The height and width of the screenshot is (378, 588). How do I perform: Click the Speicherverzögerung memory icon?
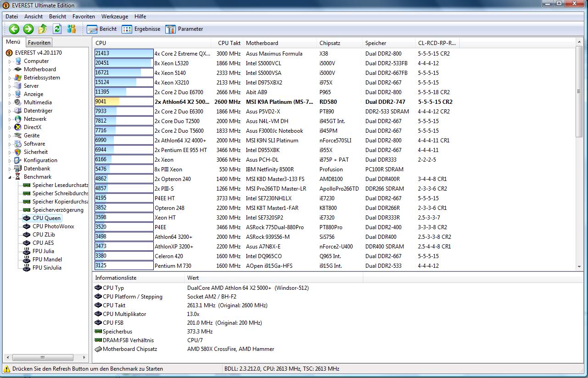(x=26, y=210)
